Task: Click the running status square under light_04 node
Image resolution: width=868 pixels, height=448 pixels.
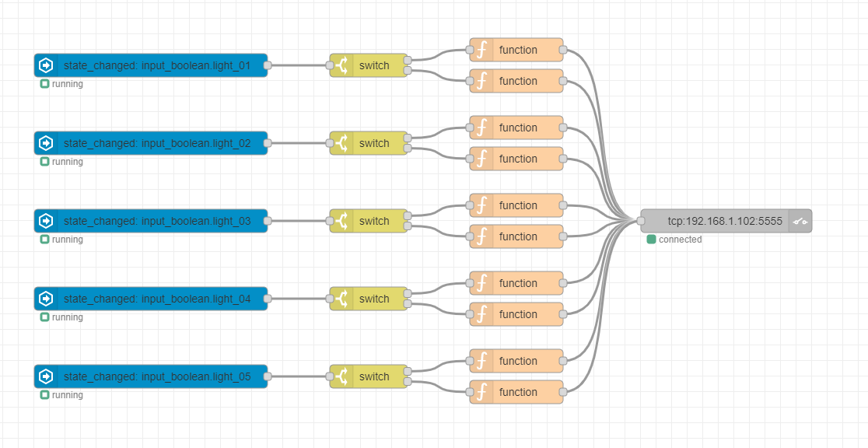Action: click(44, 317)
